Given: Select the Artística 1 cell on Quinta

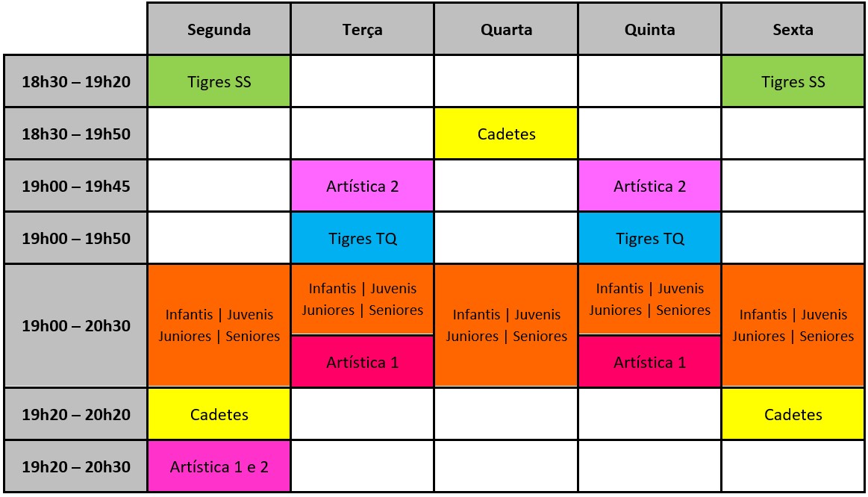Looking at the screenshot, I should point(649,362).
